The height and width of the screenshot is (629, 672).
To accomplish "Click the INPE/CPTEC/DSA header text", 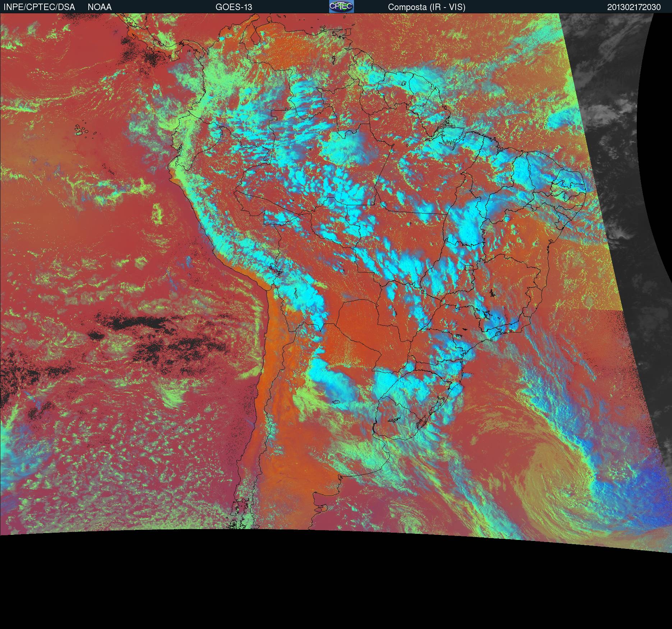I will tap(39, 7).
